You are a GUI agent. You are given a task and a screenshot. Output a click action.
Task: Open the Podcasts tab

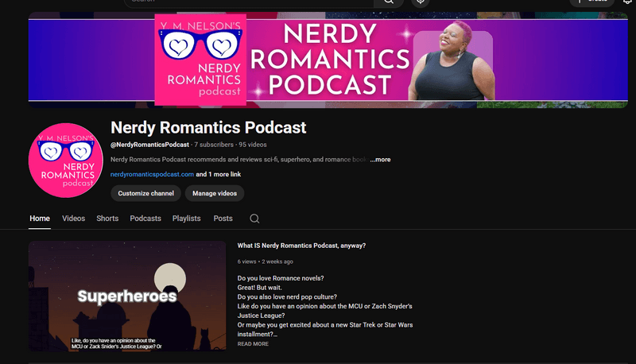[x=145, y=219]
